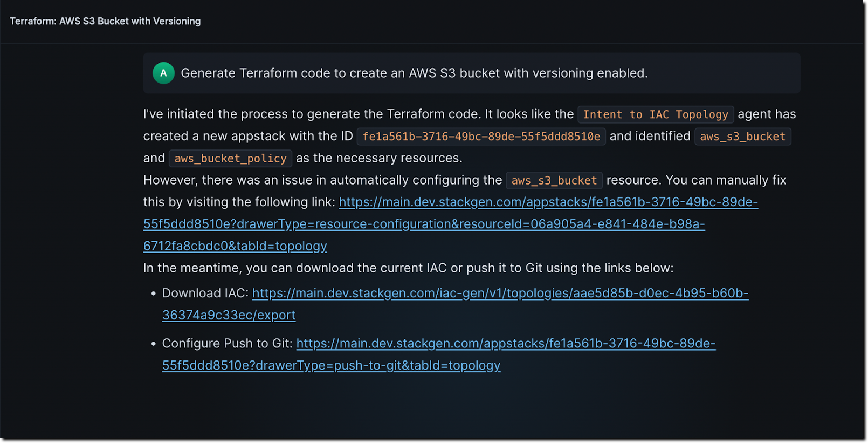Screen dimensions: 868x443
Task: Click the sentence starting 'In the meantime'
Action: [x=408, y=268]
